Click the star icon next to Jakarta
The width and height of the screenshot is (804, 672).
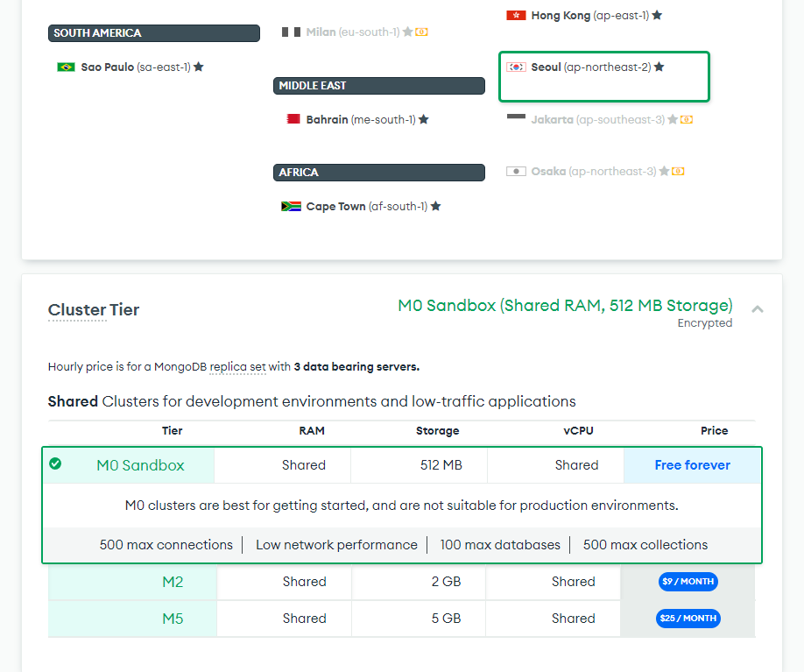point(673,119)
